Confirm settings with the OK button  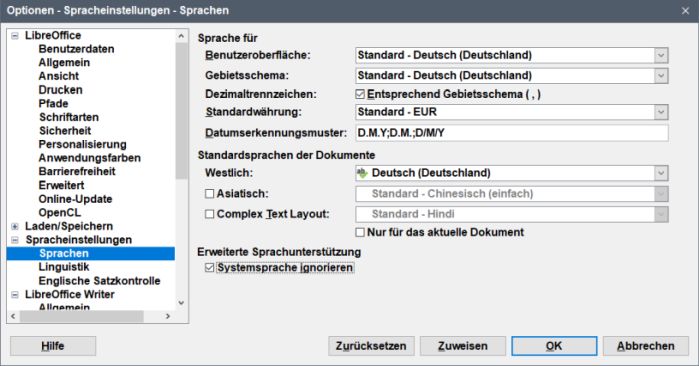click(554, 346)
